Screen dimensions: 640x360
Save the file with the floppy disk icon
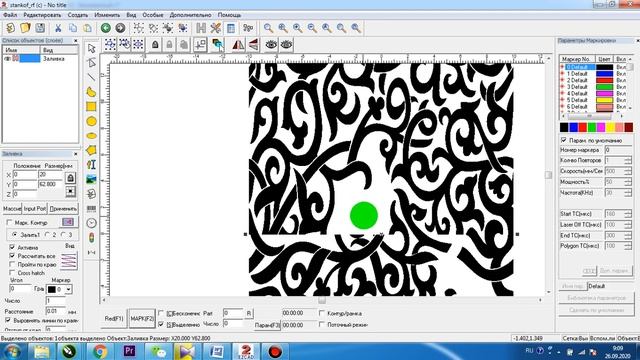pos(40,28)
